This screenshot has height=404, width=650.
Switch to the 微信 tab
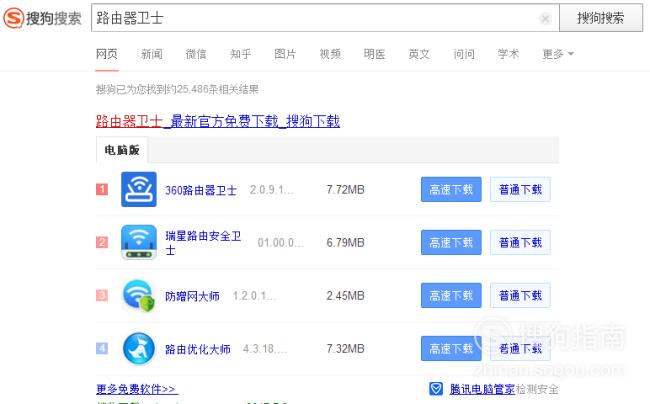point(196,54)
